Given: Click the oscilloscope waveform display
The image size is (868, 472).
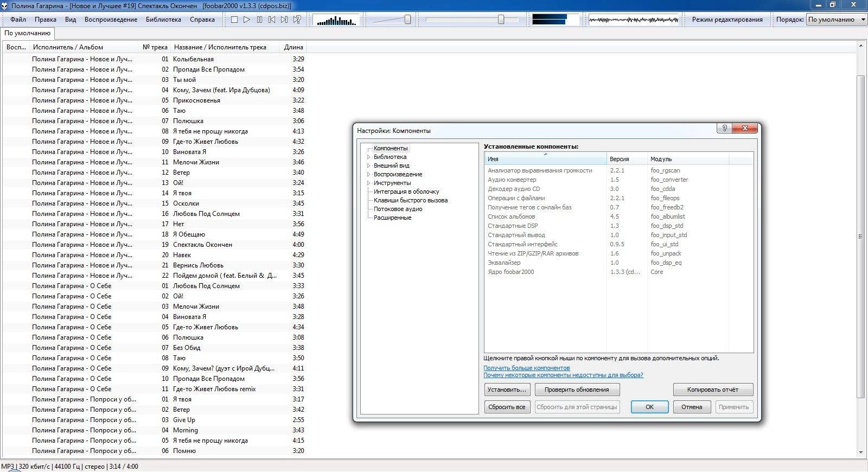Looking at the screenshot, I should click(x=633, y=20).
